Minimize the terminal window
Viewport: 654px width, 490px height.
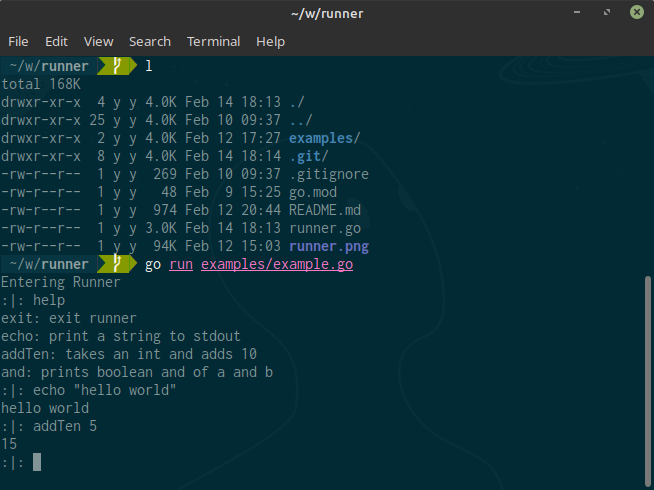pos(577,13)
